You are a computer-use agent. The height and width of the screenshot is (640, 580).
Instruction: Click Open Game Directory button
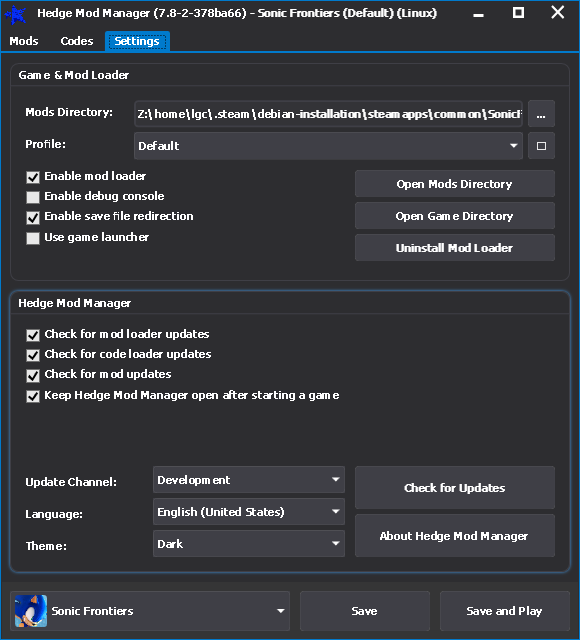(x=455, y=216)
